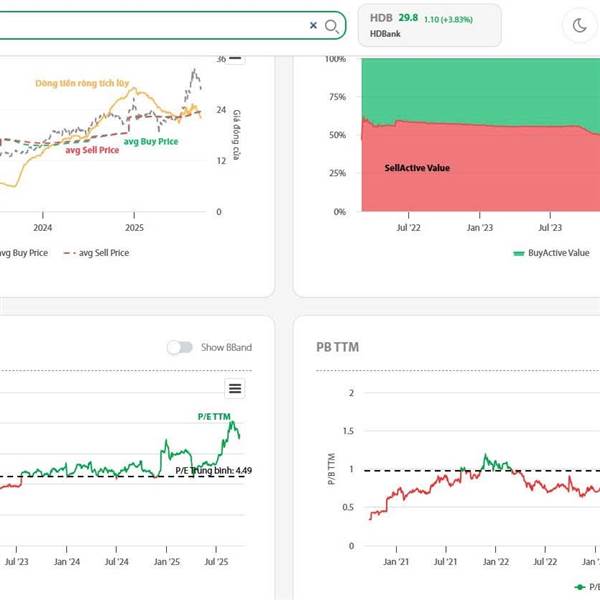Open the HDB HDBank ticker card

(429, 25)
